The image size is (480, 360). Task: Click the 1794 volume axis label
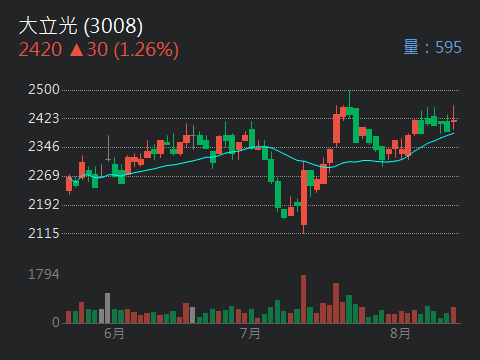tap(44, 275)
